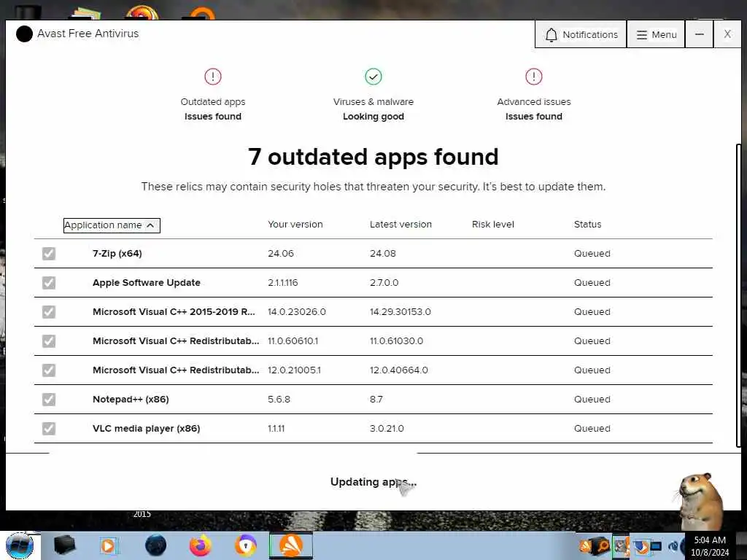Open the Notifications panel
Screen dimensions: 747x560
pyautogui.click(x=580, y=34)
